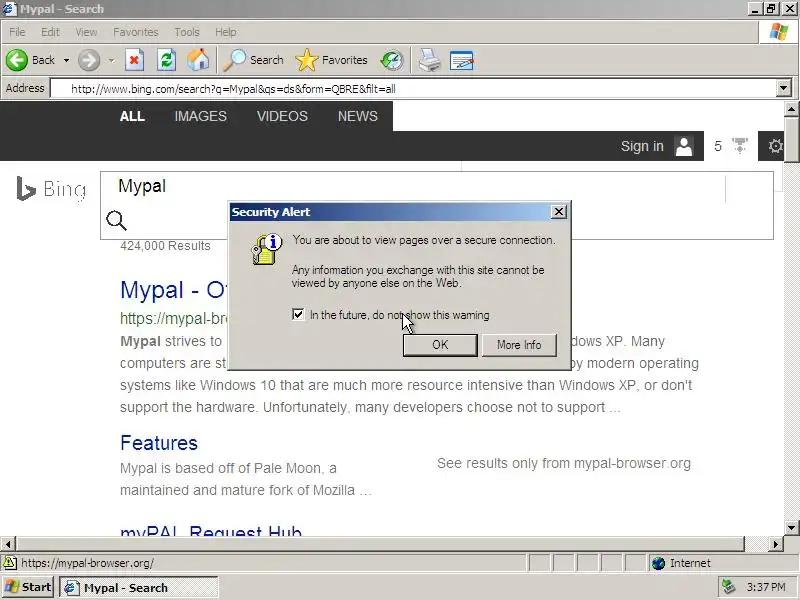Close the Security Alert dialog with X
Image resolution: width=800 pixels, height=600 pixels.
coord(559,212)
